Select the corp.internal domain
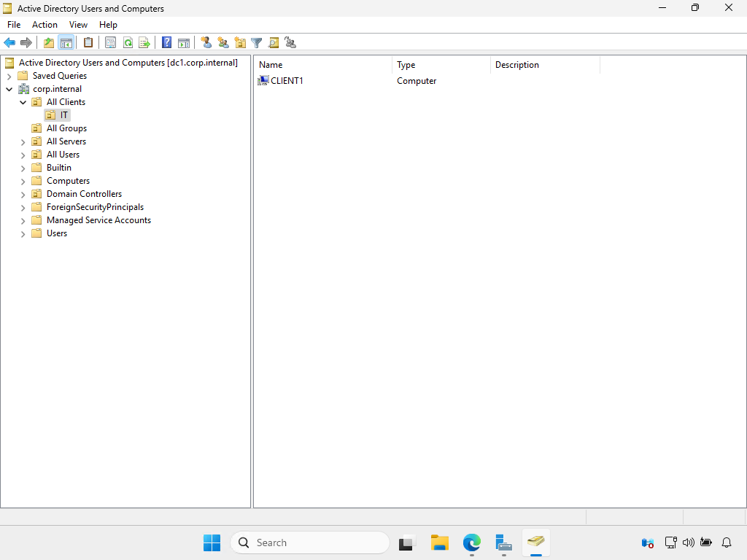Screen dimensions: 747x560 click(57, 89)
